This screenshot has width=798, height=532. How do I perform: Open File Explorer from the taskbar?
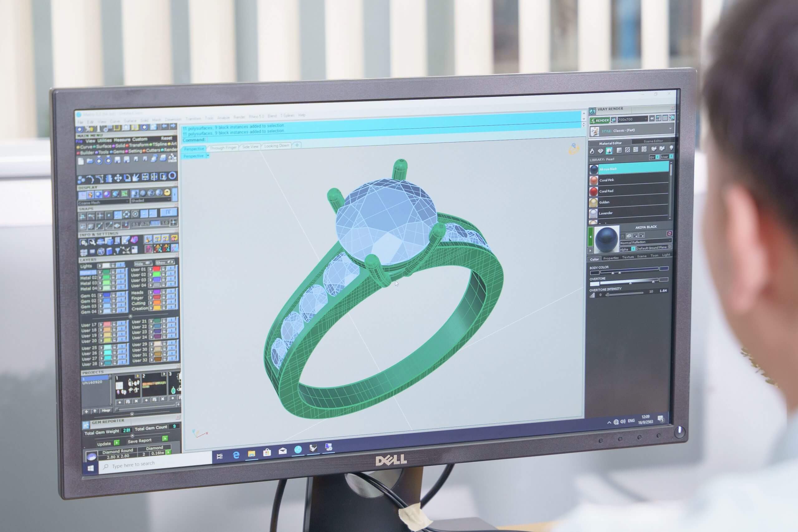pyautogui.click(x=252, y=454)
